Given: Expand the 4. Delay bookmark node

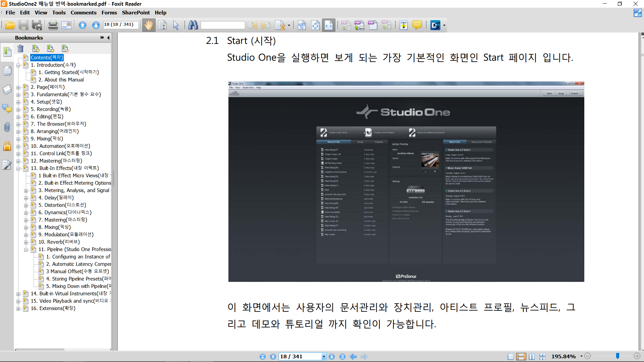Looking at the screenshot, I should 26,198.
